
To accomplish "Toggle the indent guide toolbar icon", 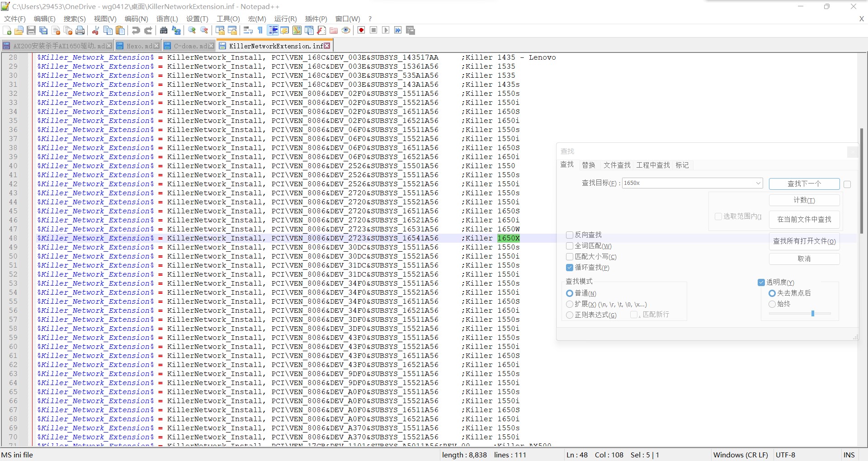I will [x=273, y=30].
